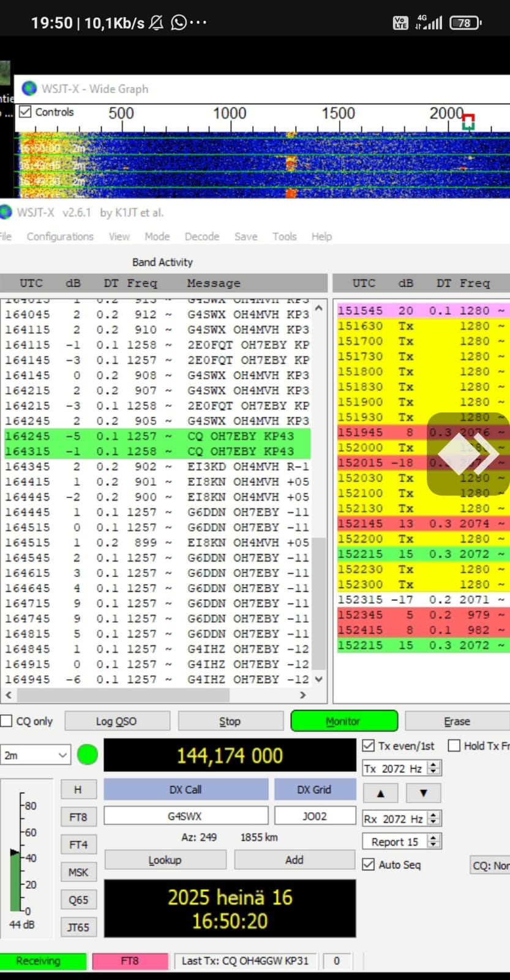
Task: Tap the VoLTE indicator in status bar
Action: click(400, 23)
